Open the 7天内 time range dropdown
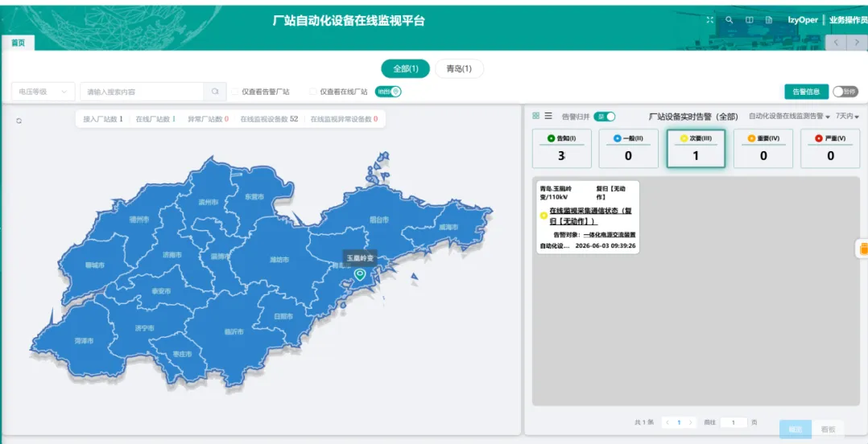This screenshot has height=444, width=868. pos(847,117)
